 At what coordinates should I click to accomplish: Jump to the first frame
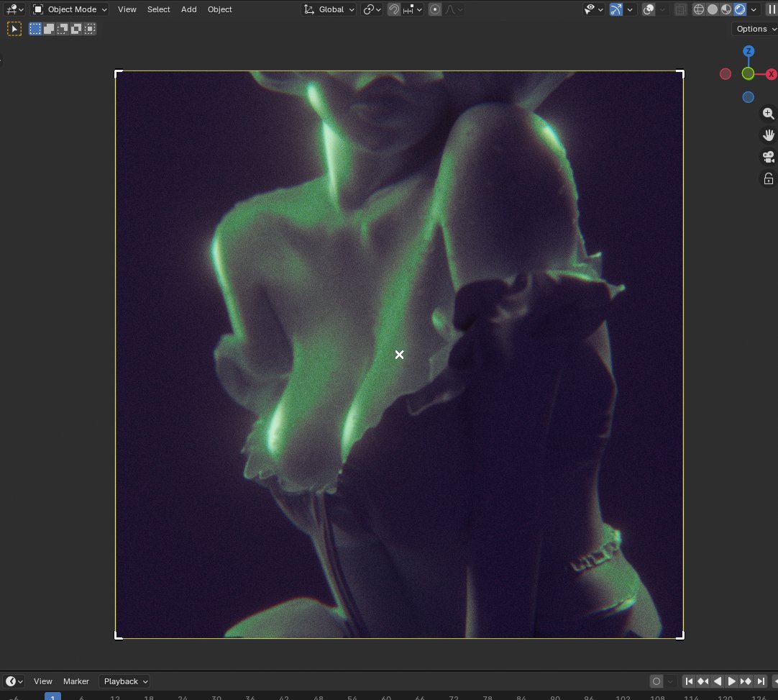pyautogui.click(x=689, y=681)
